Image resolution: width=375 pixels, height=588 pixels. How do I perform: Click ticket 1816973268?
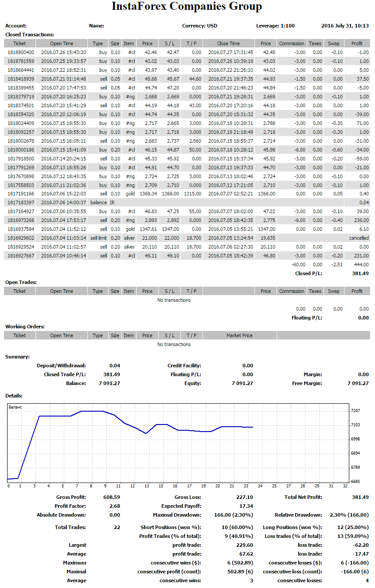[21, 220]
